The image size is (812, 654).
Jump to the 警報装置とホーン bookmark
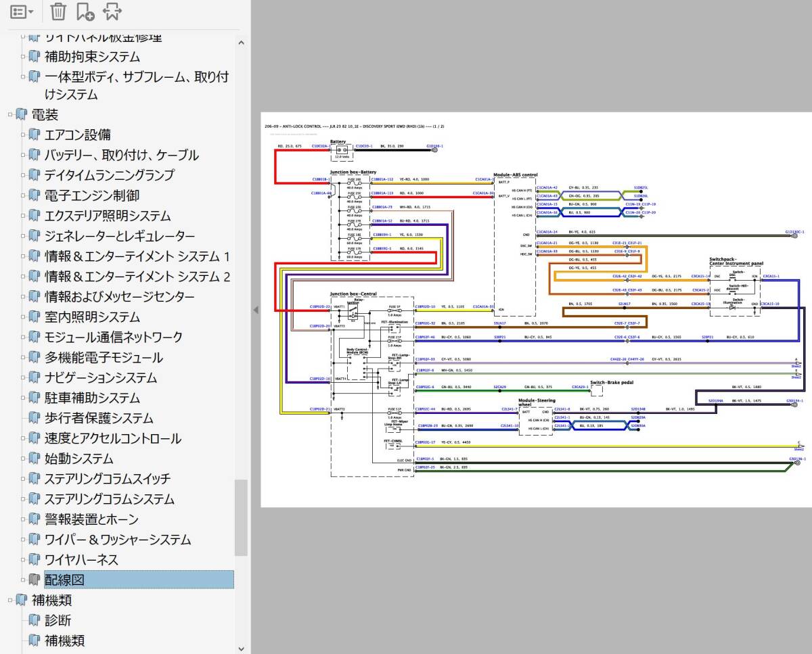(x=91, y=519)
